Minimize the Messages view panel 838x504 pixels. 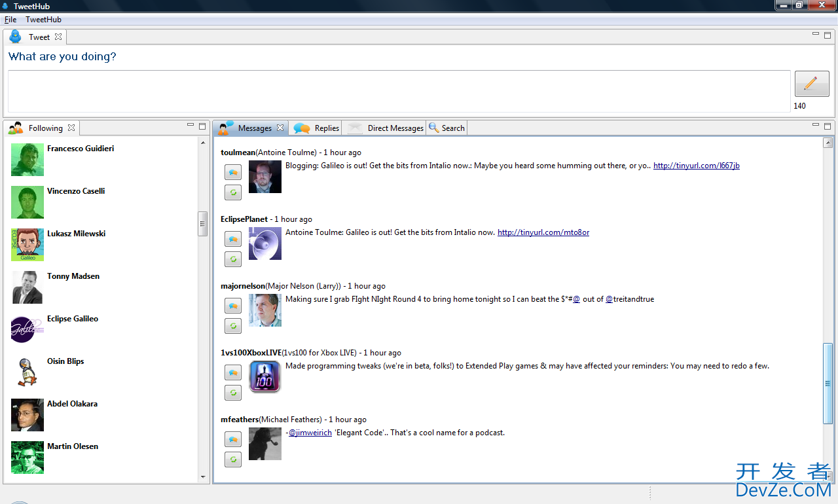(816, 125)
